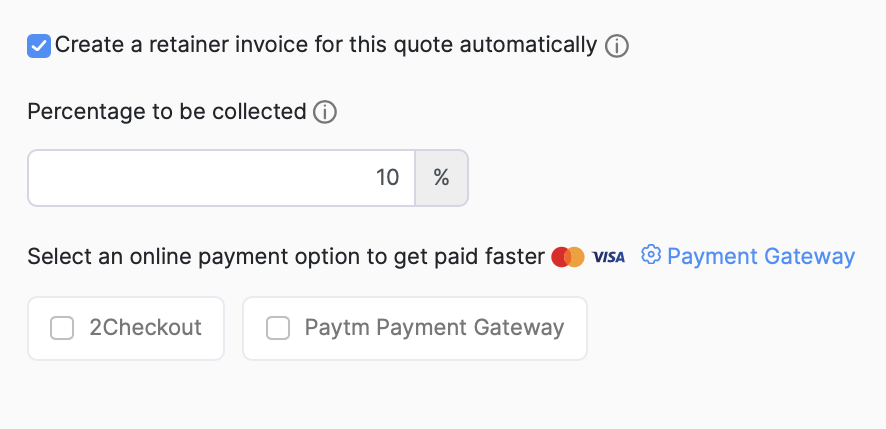Screen dimensions: 886x429
Task: Uncheck the retainer invoice checkbox
Action: click(x=39, y=46)
